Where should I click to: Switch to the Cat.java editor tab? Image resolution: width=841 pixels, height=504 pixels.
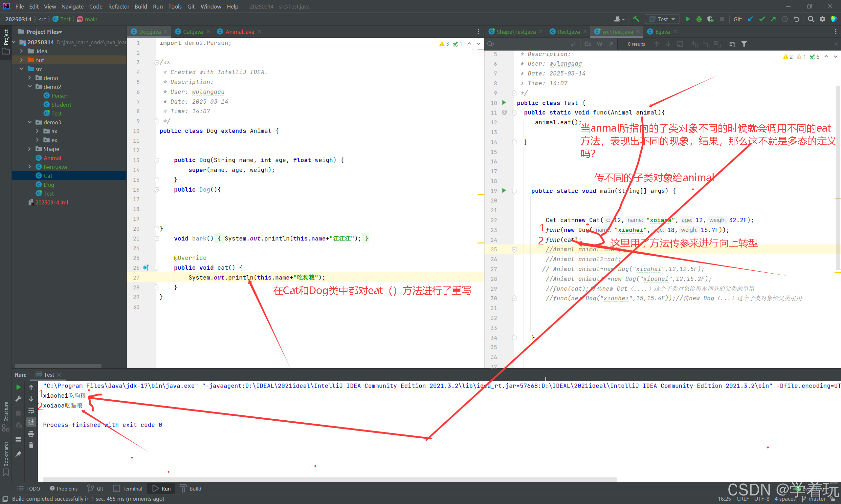point(192,31)
